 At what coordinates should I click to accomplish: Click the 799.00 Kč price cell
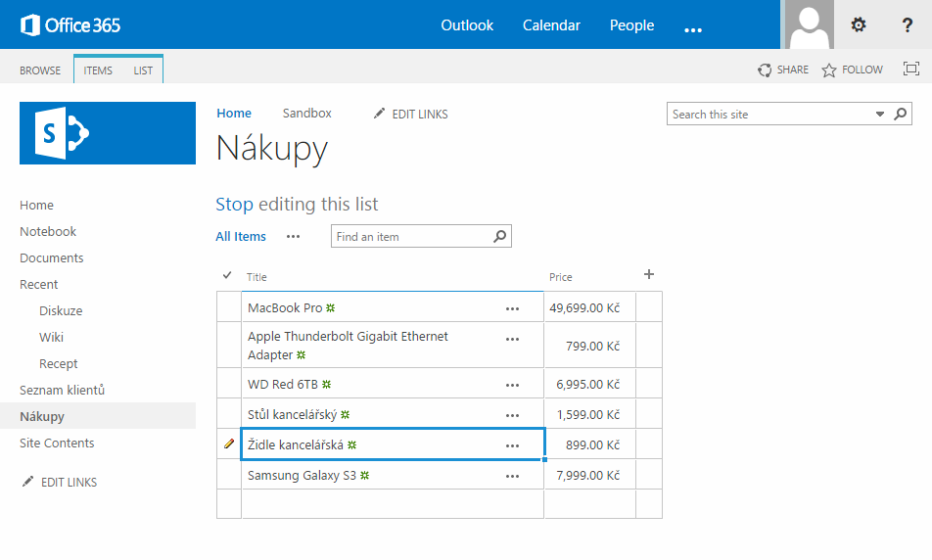589,346
